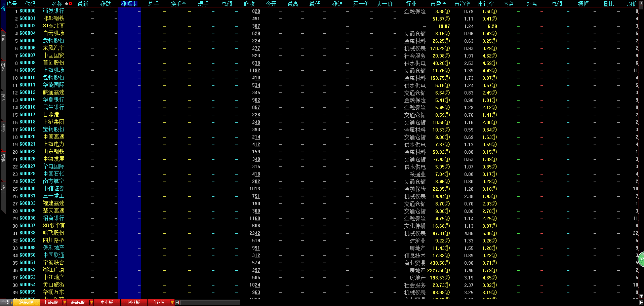Sort by the 量比 column header

point(608,4)
